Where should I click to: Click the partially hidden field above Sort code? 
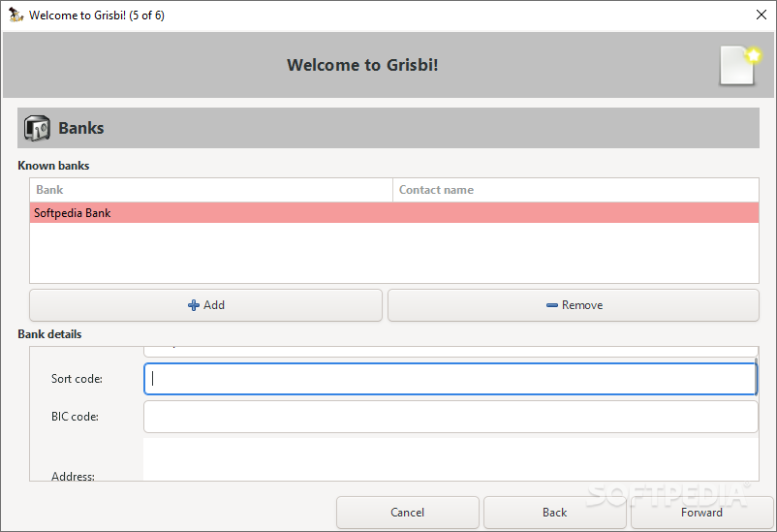coord(451,352)
